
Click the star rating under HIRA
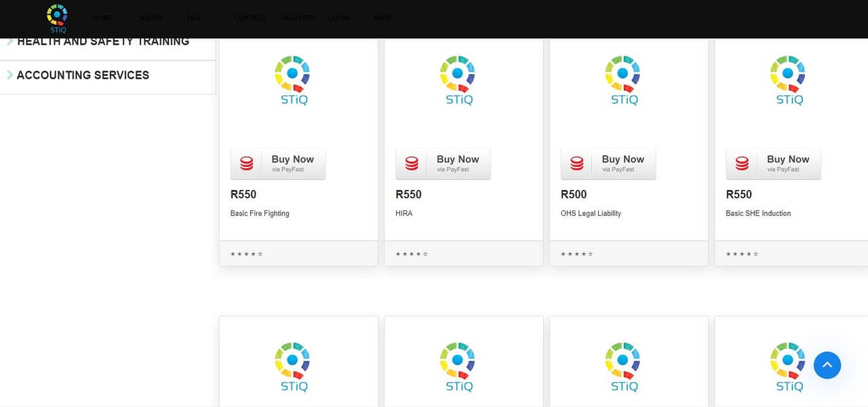[412, 254]
